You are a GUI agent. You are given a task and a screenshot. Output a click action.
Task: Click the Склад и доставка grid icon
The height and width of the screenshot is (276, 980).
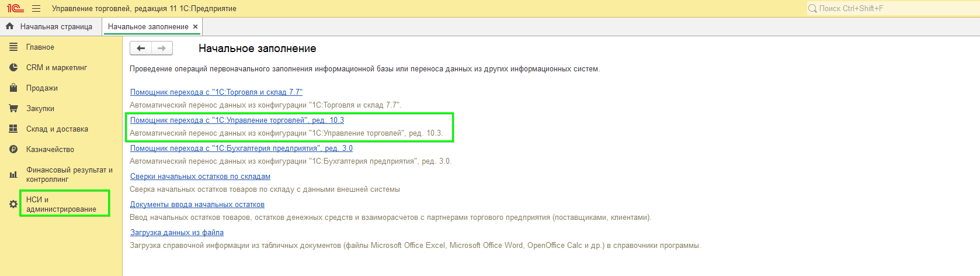pos(13,129)
